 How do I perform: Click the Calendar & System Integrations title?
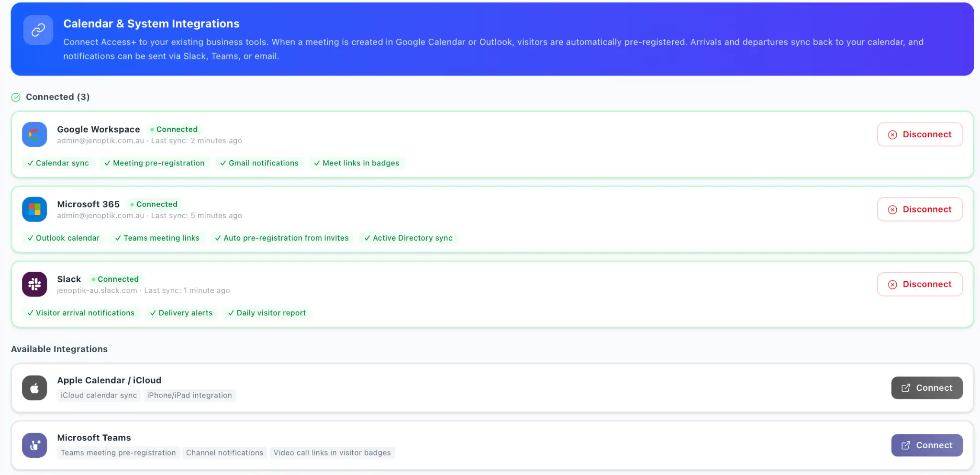coord(151,24)
